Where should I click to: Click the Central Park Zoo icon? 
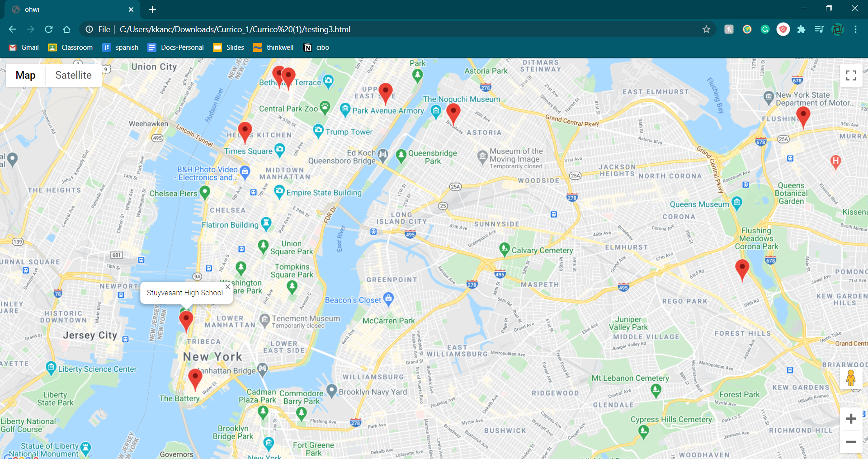pyautogui.click(x=325, y=107)
